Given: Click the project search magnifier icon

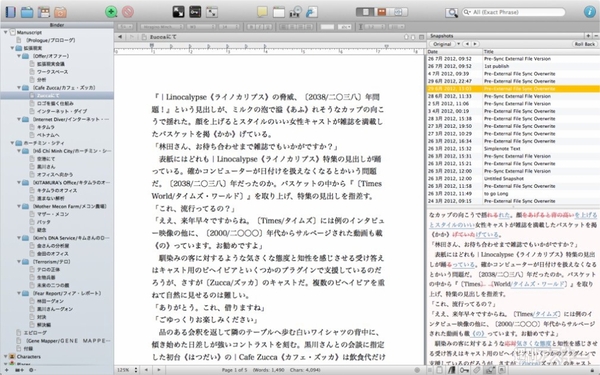Looking at the screenshot, I should (x=452, y=12).
